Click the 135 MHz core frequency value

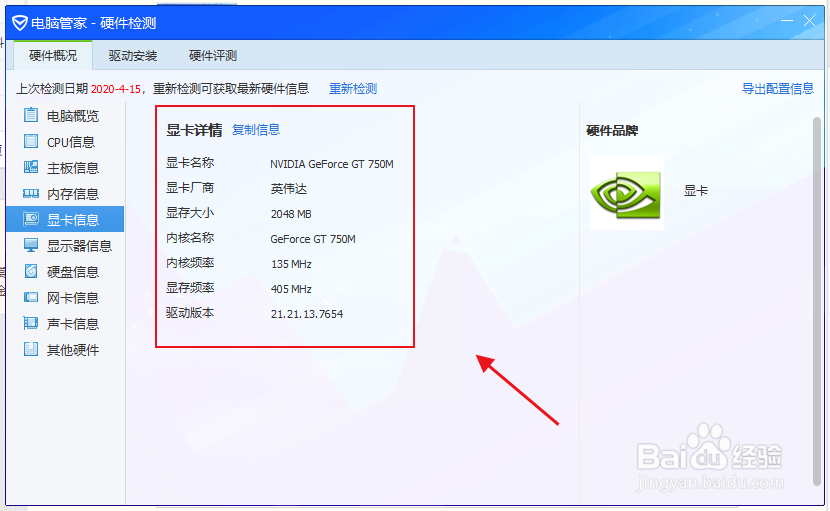[x=291, y=264]
